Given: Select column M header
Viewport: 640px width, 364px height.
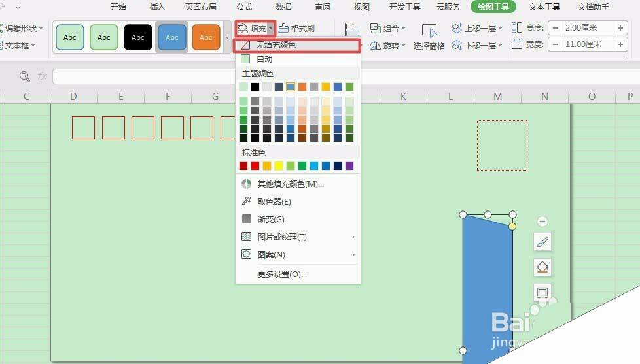Looking at the screenshot, I should [x=497, y=97].
